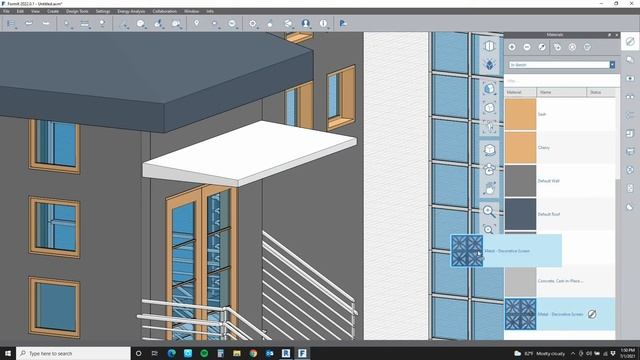640x360 pixels.
Task: Select the Default Wall gray swatch
Action: tap(520, 181)
